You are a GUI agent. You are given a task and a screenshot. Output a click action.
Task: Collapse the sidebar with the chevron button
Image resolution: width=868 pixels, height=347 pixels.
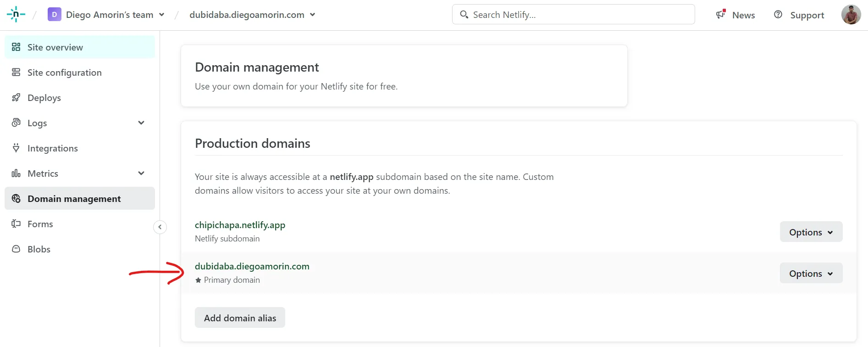coord(160,227)
